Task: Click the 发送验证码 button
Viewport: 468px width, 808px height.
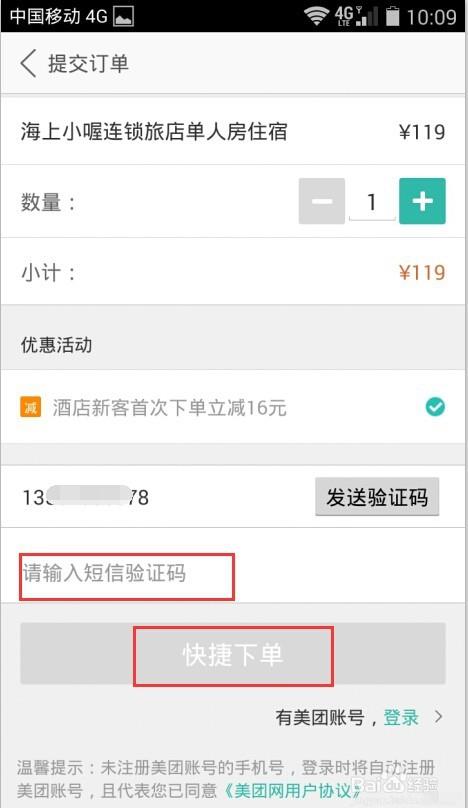Action: 377,497
